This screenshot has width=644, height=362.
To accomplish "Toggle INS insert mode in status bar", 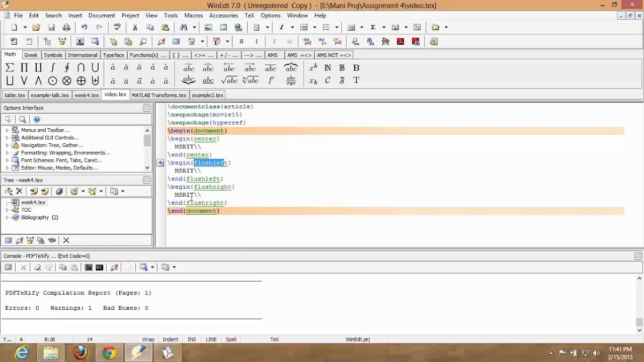I will click(x=192, y=339).
